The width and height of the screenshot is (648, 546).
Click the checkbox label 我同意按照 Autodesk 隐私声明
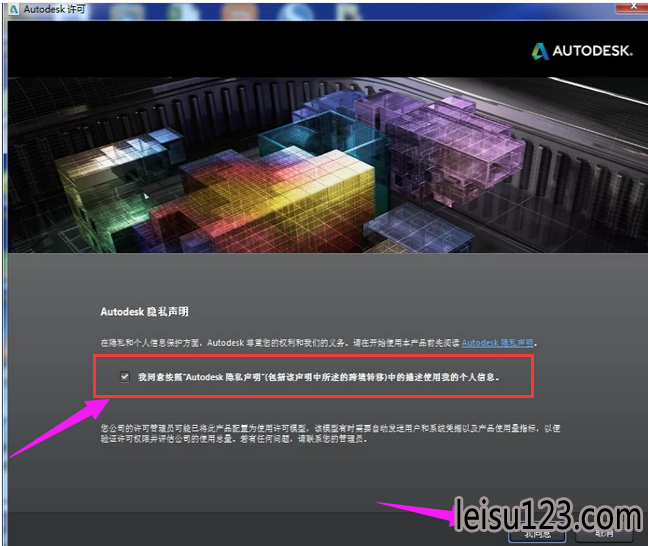click(318, 377)
